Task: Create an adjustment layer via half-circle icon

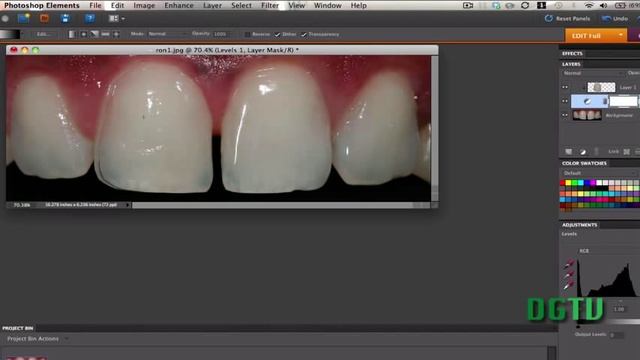Action: (583, 152)
